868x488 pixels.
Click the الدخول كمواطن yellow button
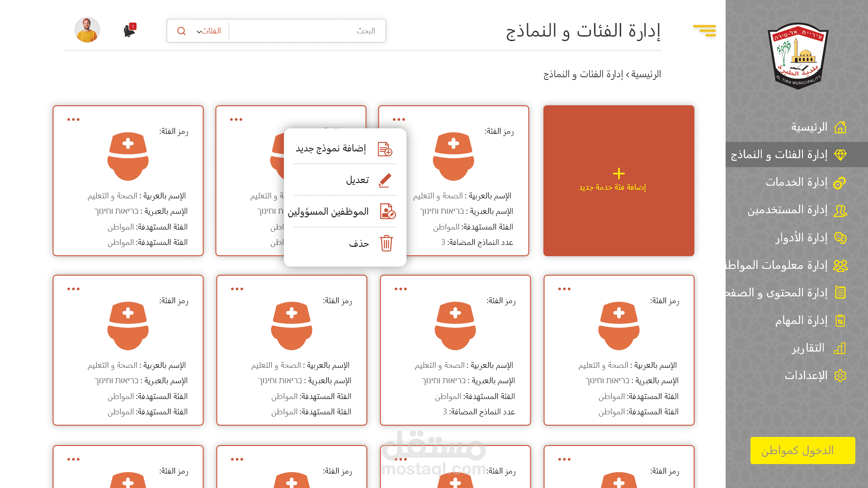point(802,450)
